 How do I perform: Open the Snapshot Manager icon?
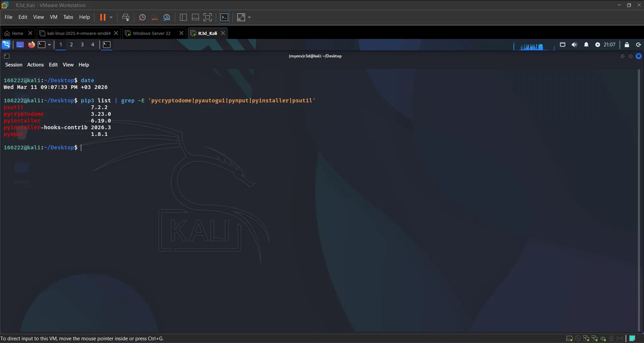(x=167, y=17)
